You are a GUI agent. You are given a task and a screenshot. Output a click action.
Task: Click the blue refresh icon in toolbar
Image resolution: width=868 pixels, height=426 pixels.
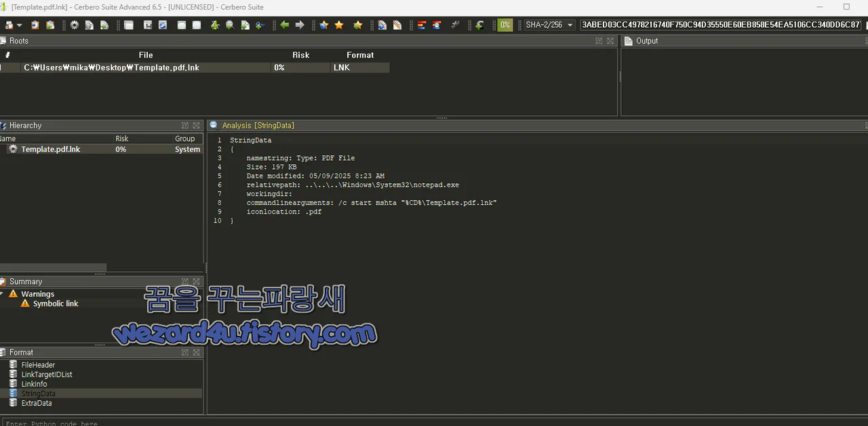click(163, 25)
